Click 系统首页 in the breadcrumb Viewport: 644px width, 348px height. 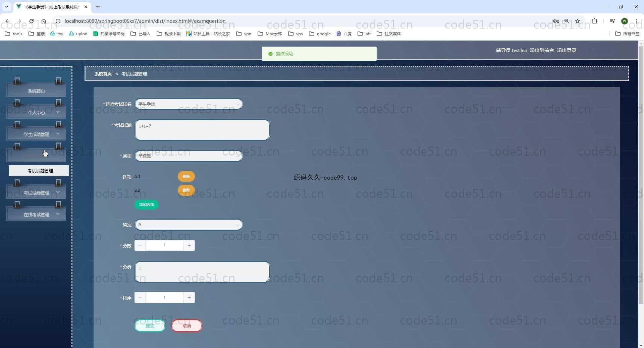pos(103,74)
